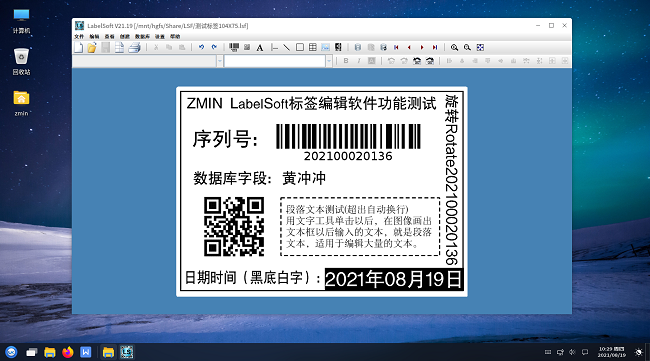Select the dashed paragraph text box

[x=360, y=226]
